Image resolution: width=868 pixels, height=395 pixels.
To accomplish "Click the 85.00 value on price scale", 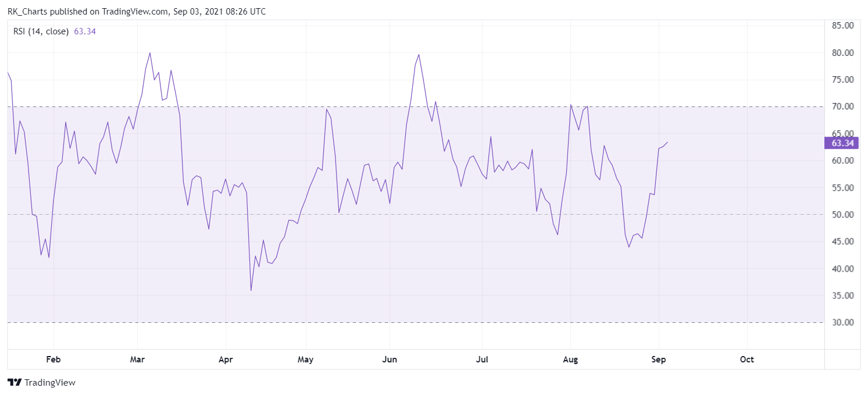I will click(x=842, y=26).
